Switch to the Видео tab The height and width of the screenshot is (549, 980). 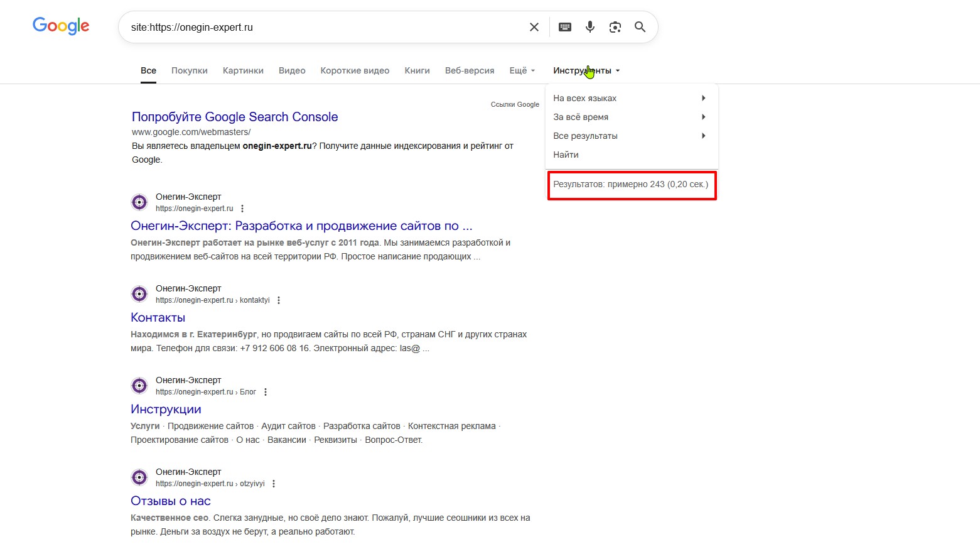(292, 70)
